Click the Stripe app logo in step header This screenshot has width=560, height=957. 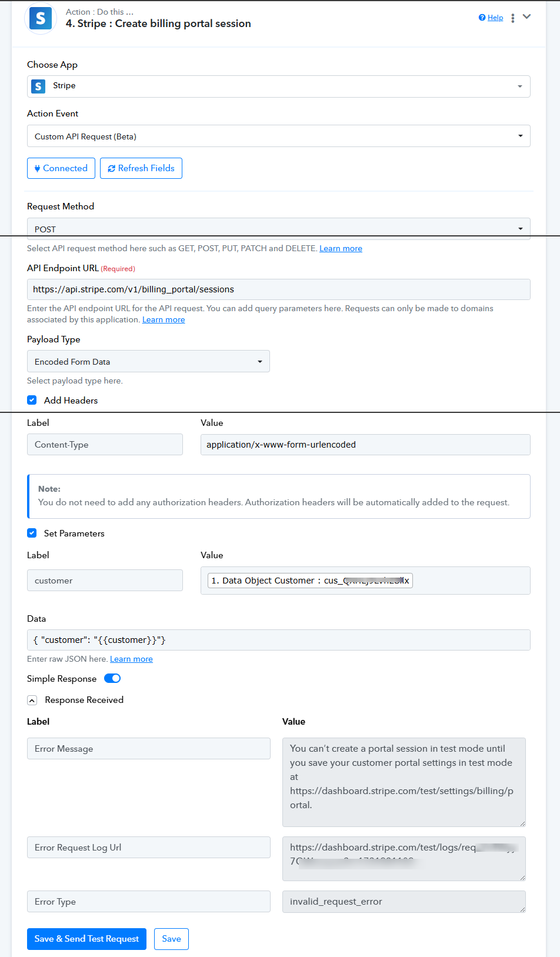tap(40, 18)
